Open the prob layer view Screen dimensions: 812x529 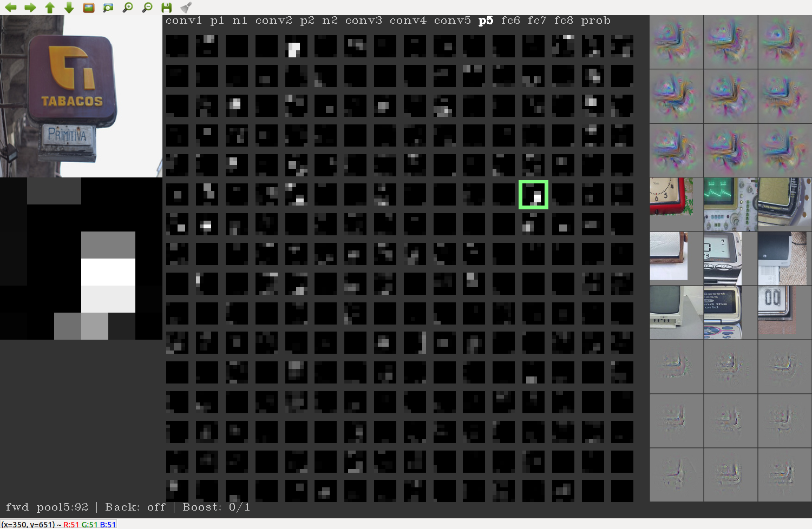pos(596,21)
